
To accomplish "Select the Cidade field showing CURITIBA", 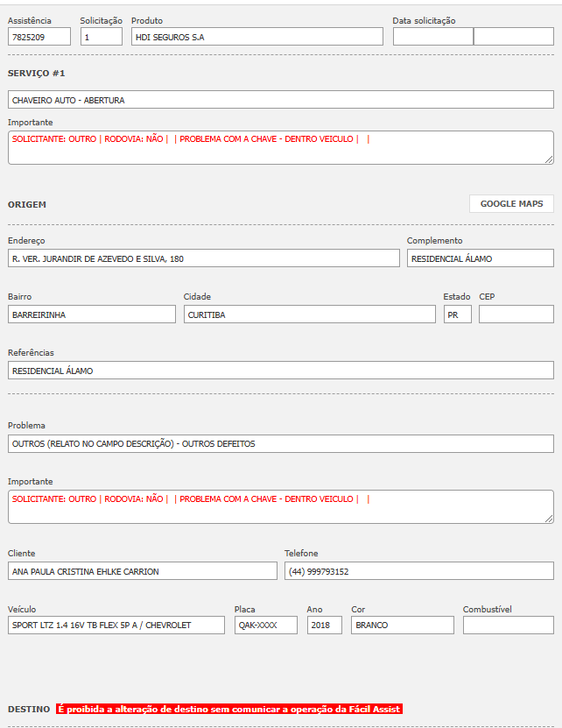I will click(x=309, y=315).
